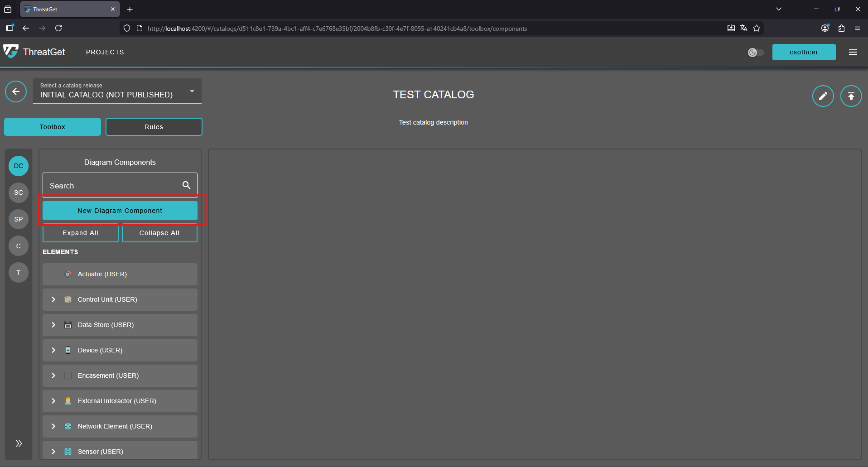This screenshot has width=868, height=467.
Task: Publish the catalog using the upload icon
Action: [851, 96]
